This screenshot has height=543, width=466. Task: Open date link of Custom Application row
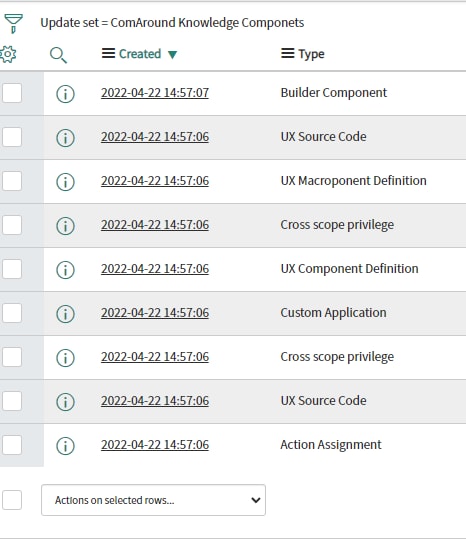point(155,313)
